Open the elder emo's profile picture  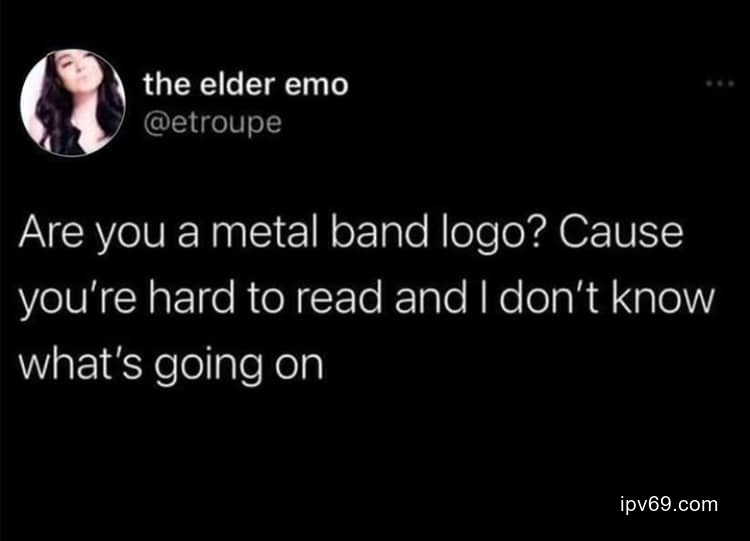pos(73,102)
